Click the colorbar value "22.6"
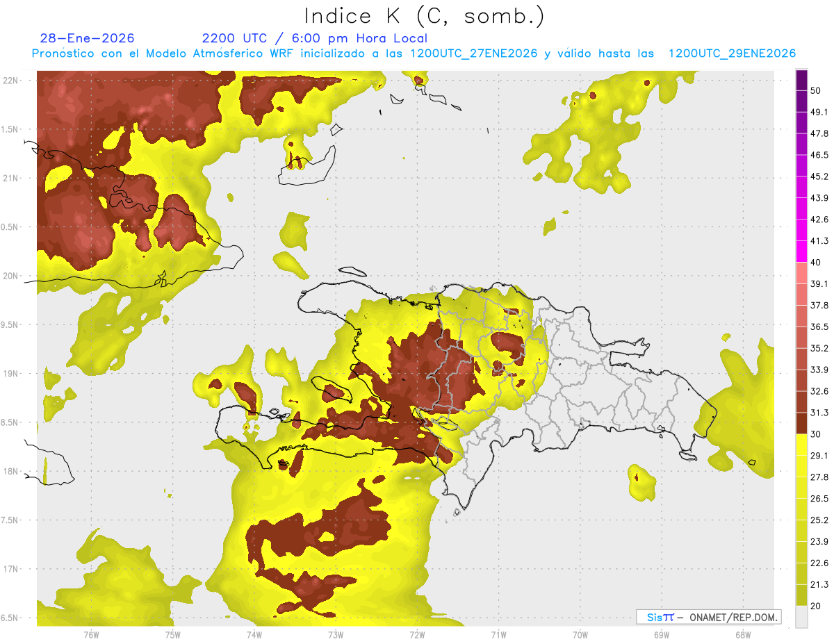This screenshot has height=644, width=834. (x=820, y=563)
